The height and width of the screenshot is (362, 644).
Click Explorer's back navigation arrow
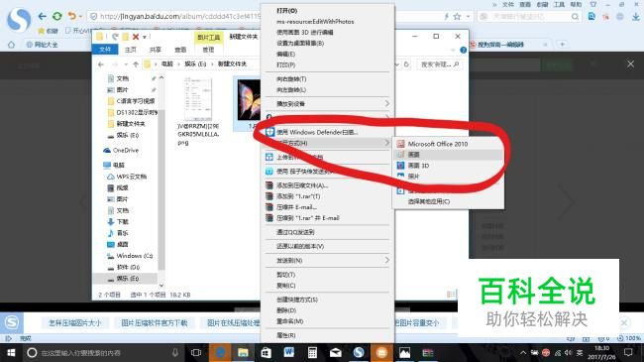pos(101,64)
